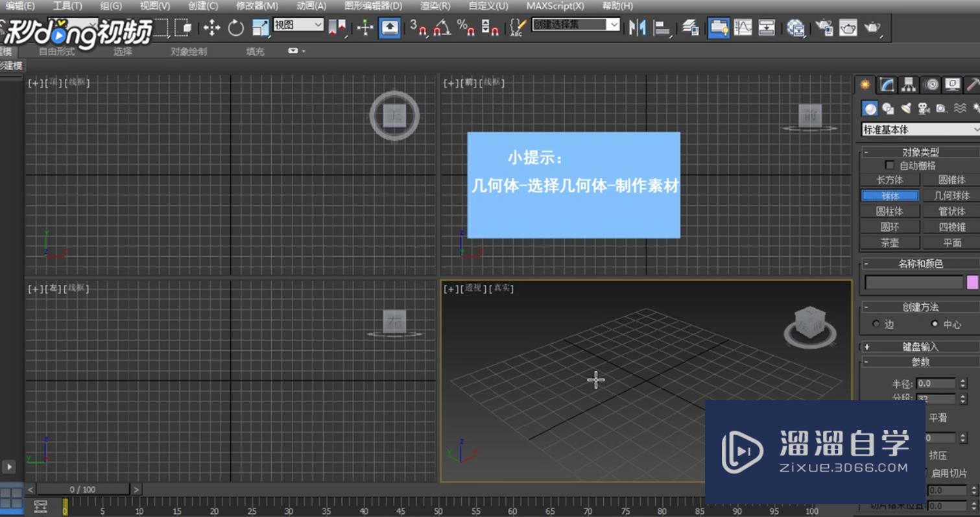Open the 创建选择集 dropdown
This screenshot has width=980, height=517.
click(576, 25)
